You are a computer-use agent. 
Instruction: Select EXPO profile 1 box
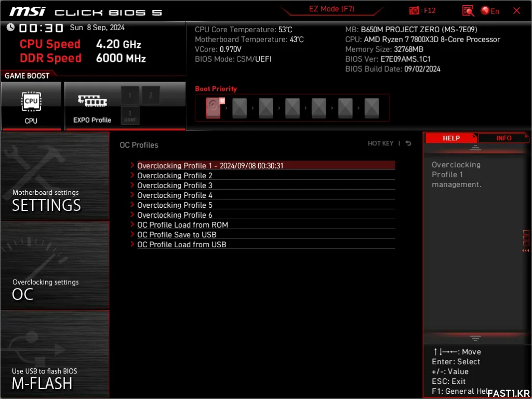pyautogui.click(x=130, y=96)
